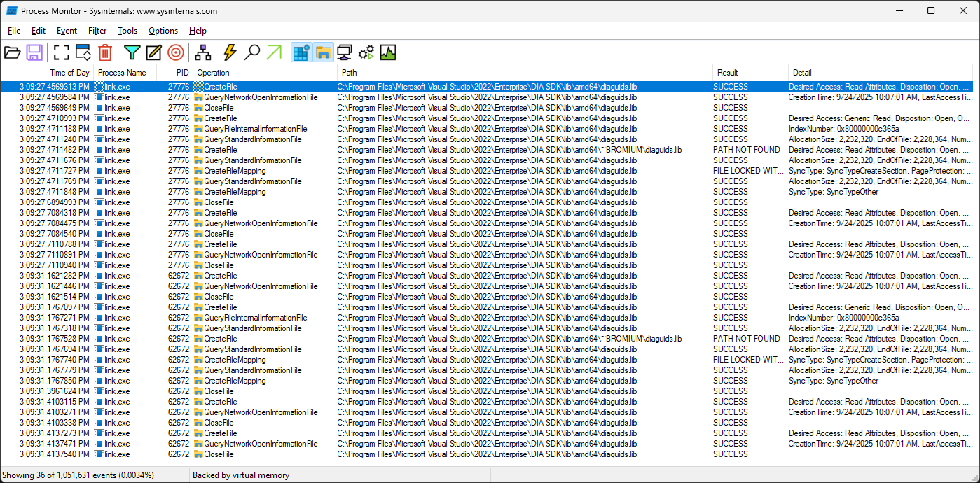The width and height of the screenshot is (980, 483).
Task: Toggle Autoscroll in the toolbar
Action: (x=83, y=52)
